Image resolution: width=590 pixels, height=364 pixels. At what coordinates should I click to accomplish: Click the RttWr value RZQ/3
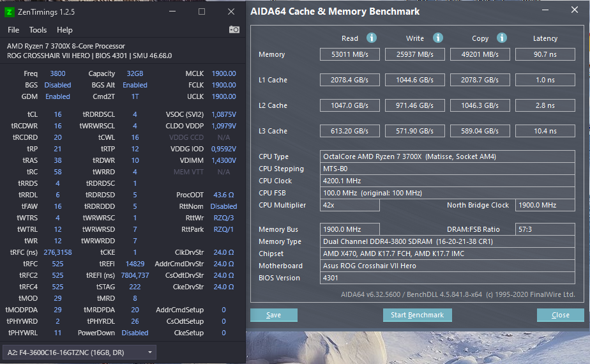point(223,218)
